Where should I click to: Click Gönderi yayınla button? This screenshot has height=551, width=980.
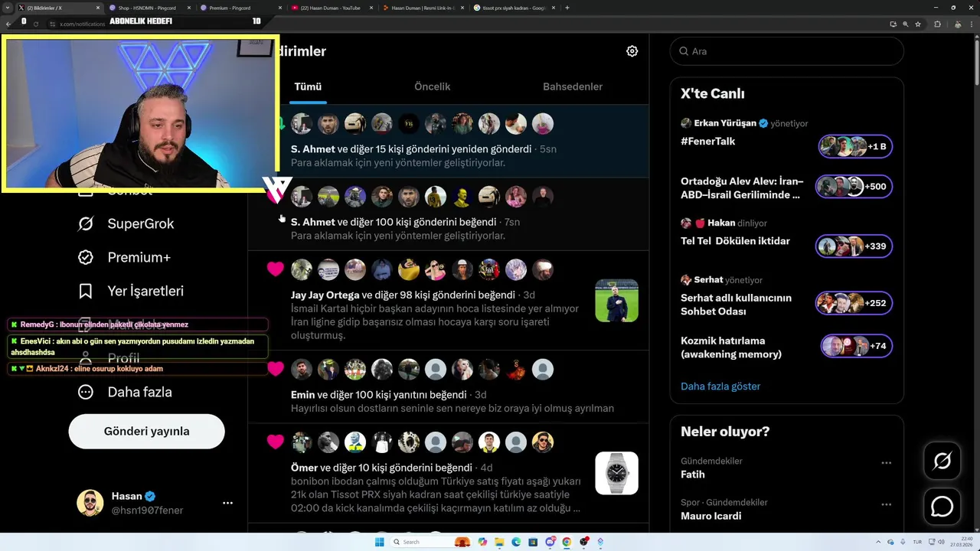pyautogui.click(x=147, y=432)
